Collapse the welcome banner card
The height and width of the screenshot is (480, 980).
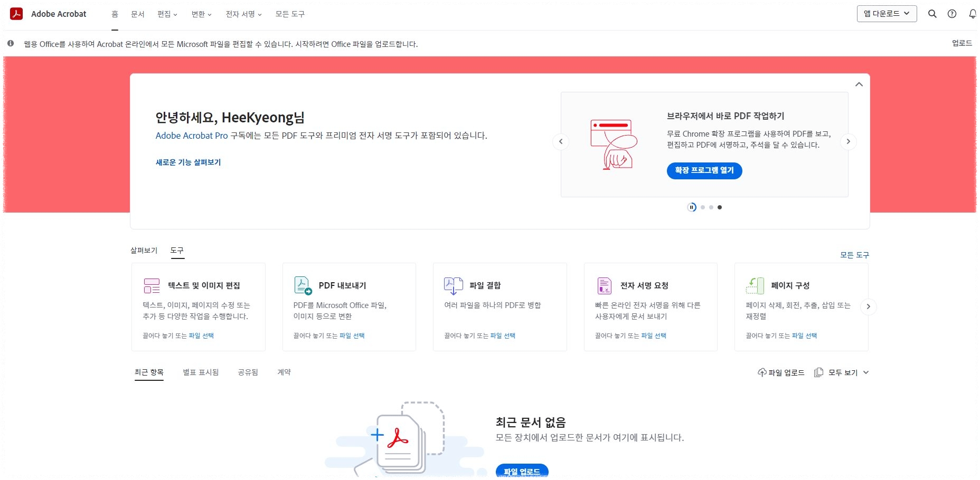point(859,84)
